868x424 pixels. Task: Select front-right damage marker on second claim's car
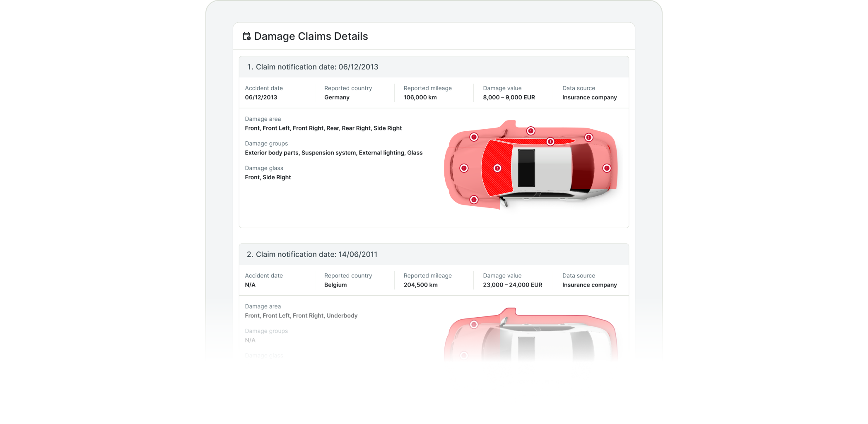(x=474, y=325)
